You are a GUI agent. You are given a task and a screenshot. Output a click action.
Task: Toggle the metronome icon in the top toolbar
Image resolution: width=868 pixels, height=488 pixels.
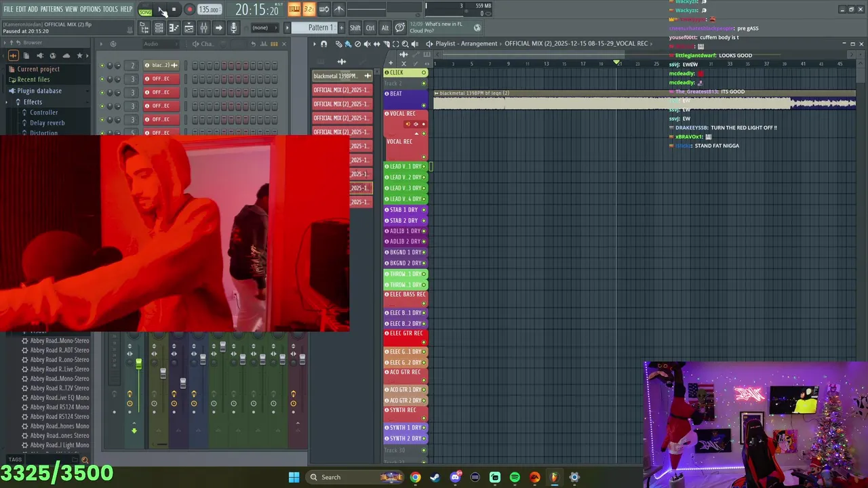pyautogui.click(x=338, y=9)
